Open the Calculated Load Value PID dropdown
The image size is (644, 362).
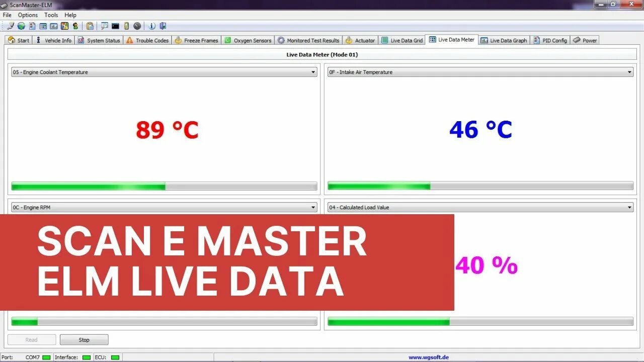point(480,207)
